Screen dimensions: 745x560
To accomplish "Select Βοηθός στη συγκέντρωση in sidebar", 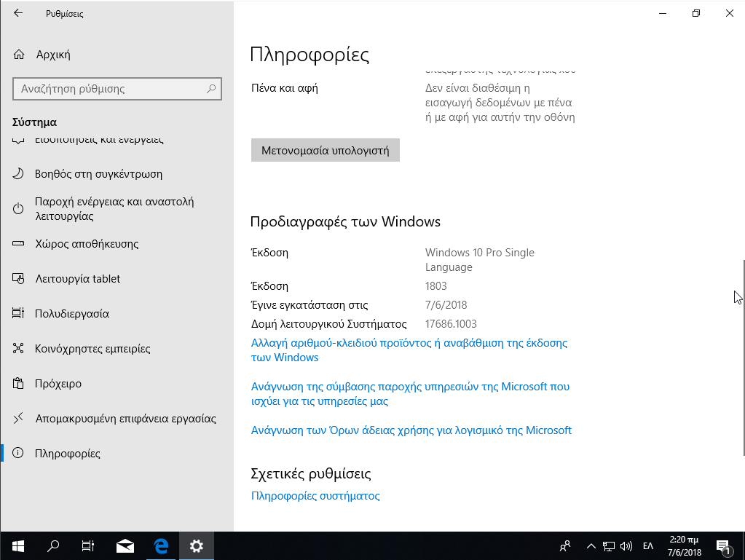I will tap(117, 174).
